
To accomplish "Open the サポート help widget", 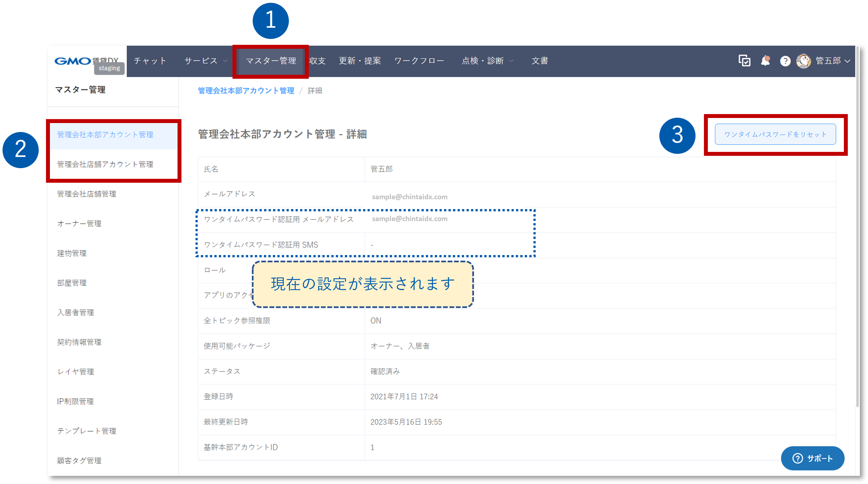I will [x=812, y=458].
